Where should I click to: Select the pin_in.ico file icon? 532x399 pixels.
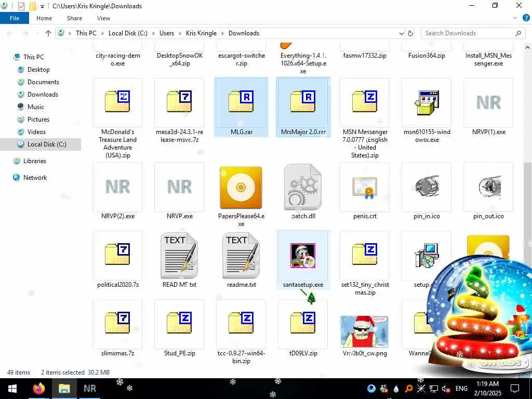(x=427, y=187)
